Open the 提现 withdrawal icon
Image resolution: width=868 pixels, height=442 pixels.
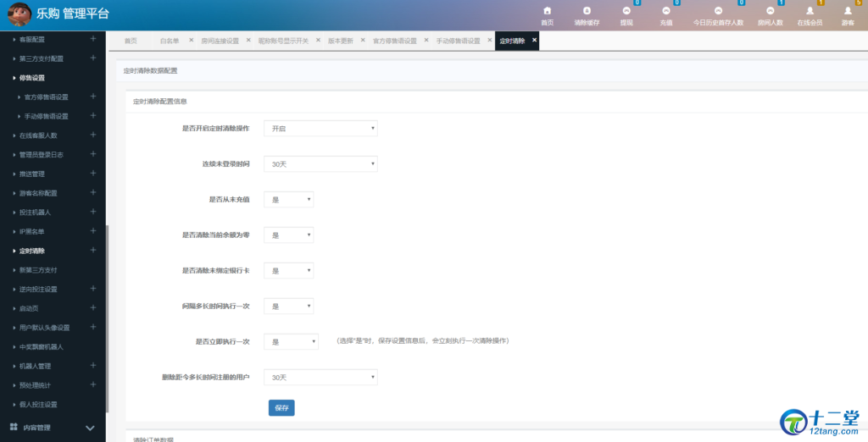[x=626, y=10]
